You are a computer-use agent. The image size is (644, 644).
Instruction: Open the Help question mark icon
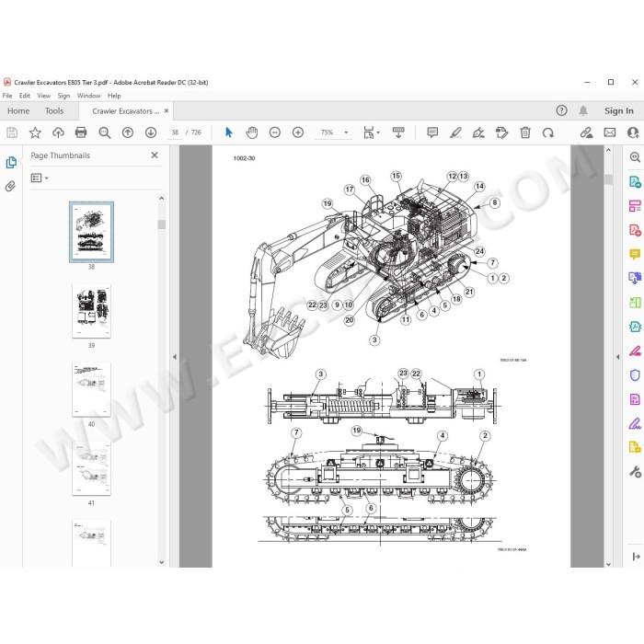click(561, 110)
